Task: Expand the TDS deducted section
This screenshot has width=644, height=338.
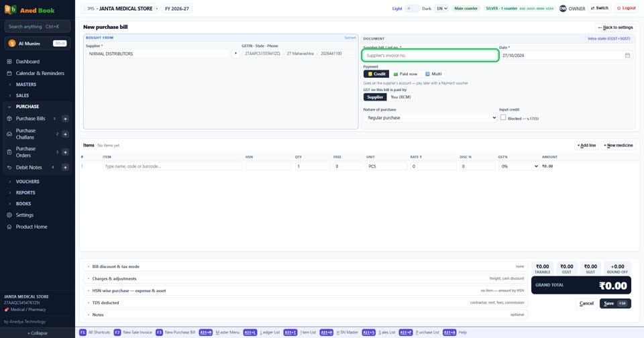Action: (306, 302)
